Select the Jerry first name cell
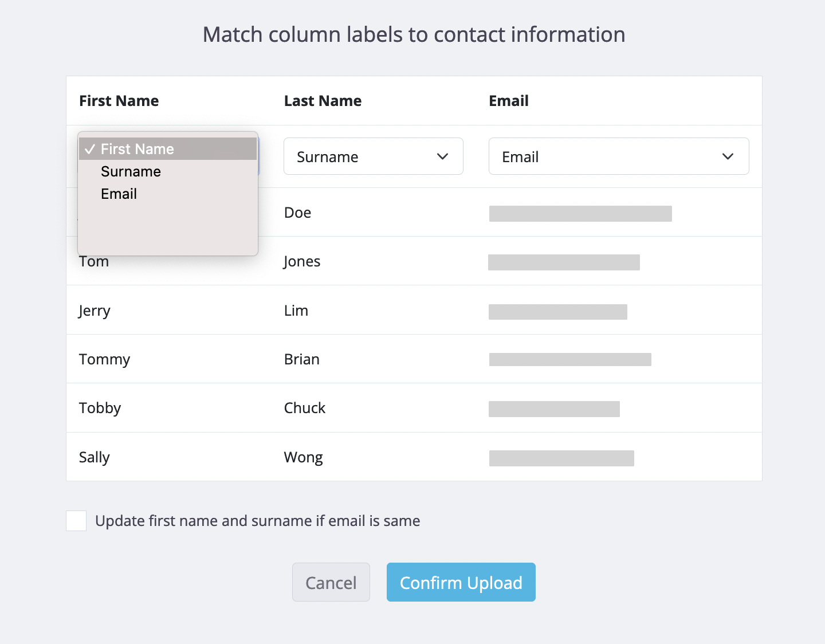Screen dimensions: 825x644 pyautogui.click(x=95, y=311)
